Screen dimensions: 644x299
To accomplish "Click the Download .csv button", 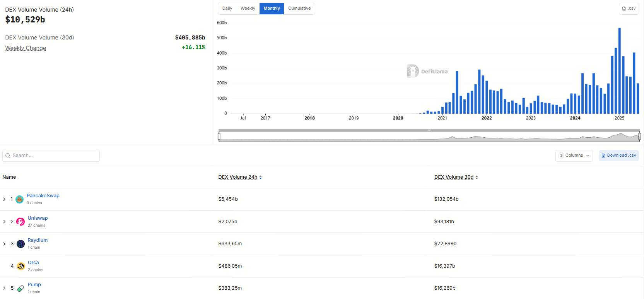I will [x=619, y=155].
